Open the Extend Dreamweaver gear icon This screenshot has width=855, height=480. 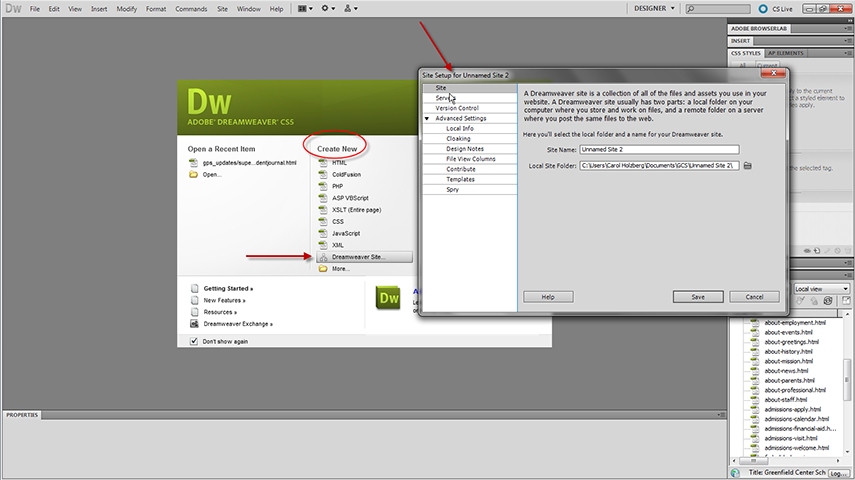pyautogui.click(x=328, y=9)
